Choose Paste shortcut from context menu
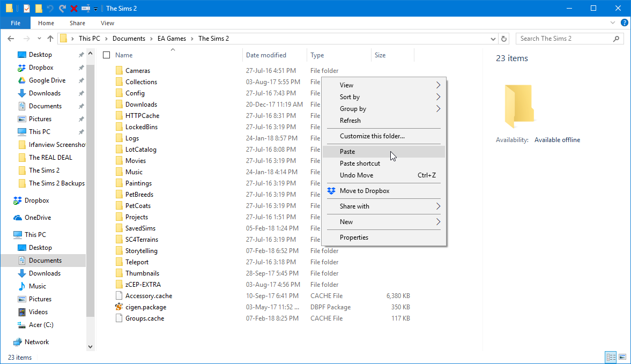This screenshot has width=631, height=364. pos(384,164)
